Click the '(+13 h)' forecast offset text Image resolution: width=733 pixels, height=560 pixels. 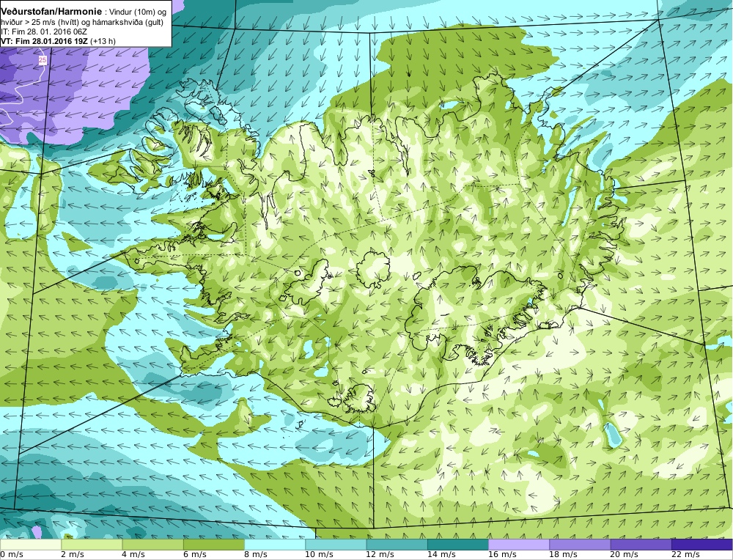tap(103, 41)
